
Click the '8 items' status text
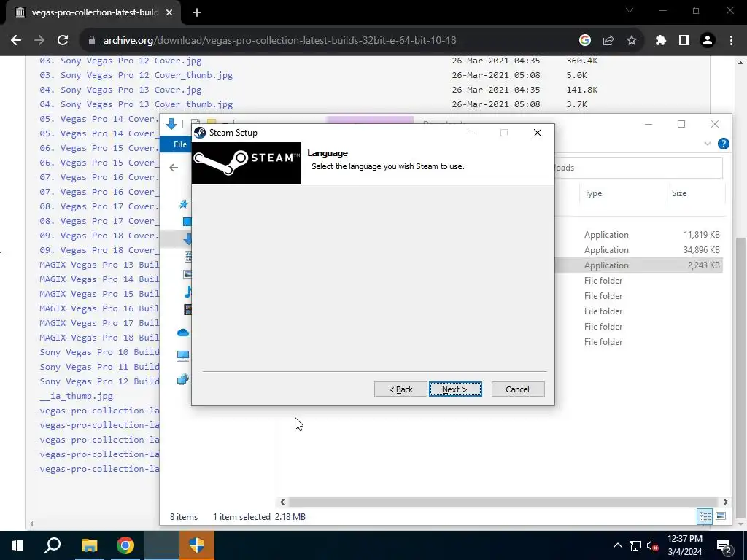[184, 517]
